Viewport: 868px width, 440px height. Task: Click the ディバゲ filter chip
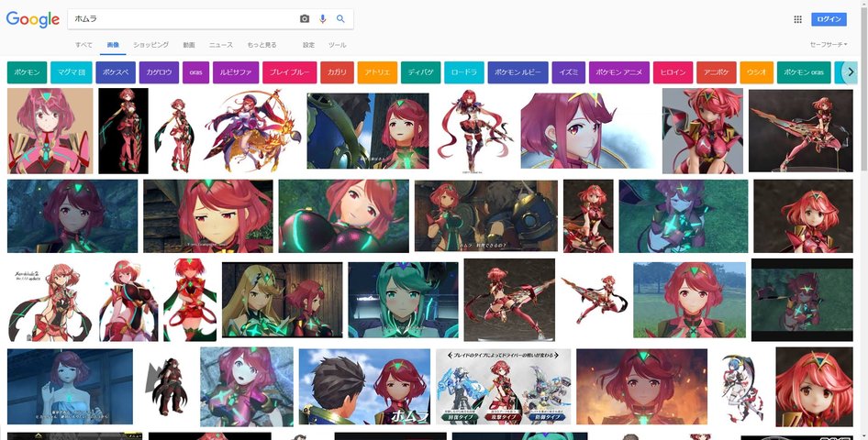[x=421, y=72]
